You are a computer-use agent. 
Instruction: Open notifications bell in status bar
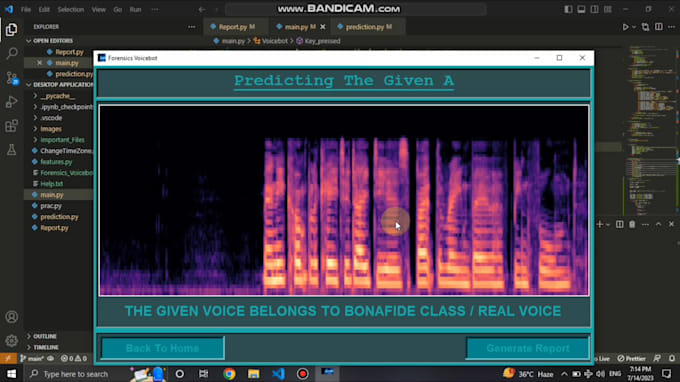point(672,359)
